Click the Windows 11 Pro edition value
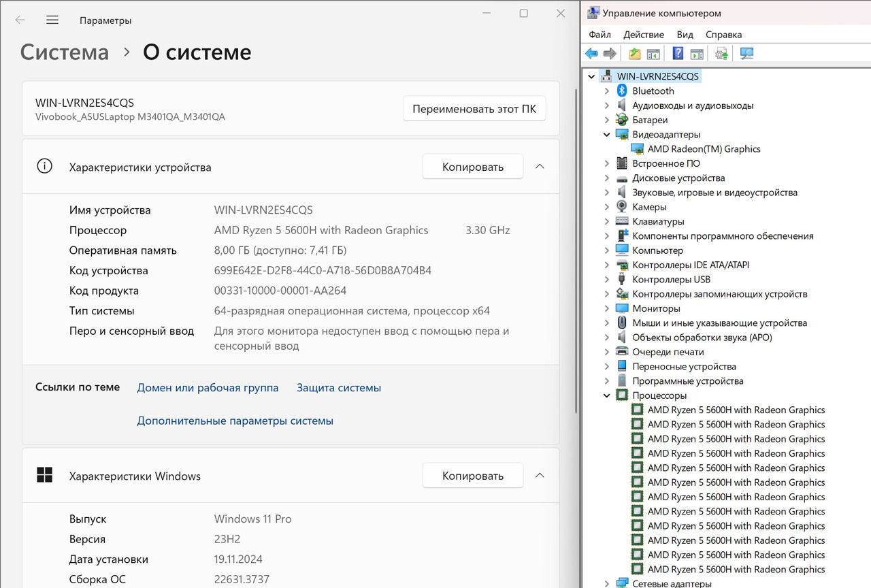Screen dimensions: 871x588 (252, 519)
